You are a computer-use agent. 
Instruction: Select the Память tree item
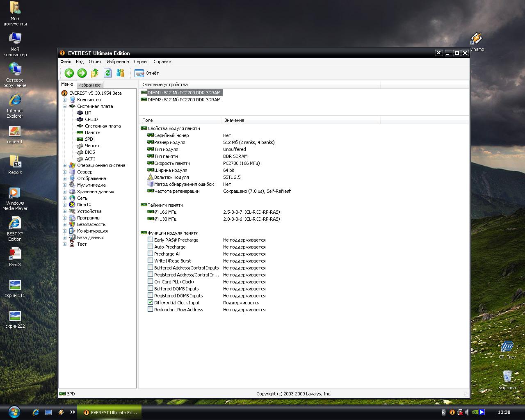click(x=92, y=132)
